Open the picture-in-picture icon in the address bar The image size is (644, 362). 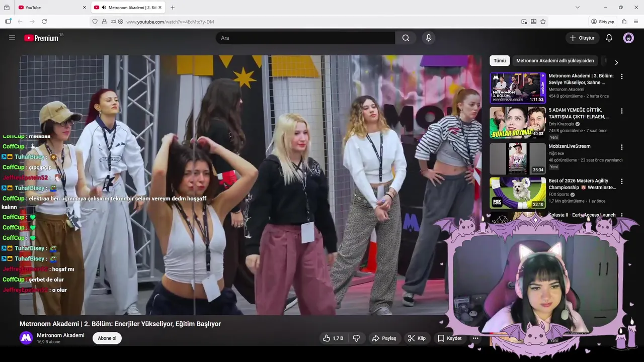[x=524, y=22]
